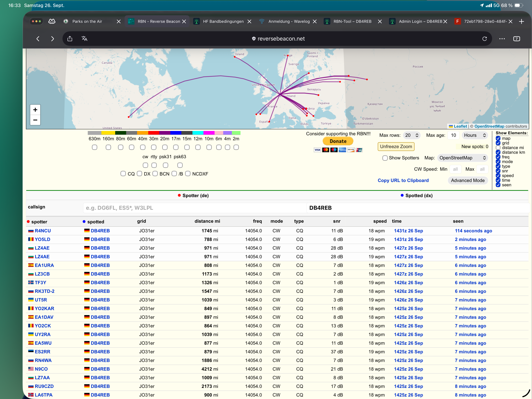Open the R4NCU spotter link
The width and height of the screenshot is (532, 399).
(43, 231)
